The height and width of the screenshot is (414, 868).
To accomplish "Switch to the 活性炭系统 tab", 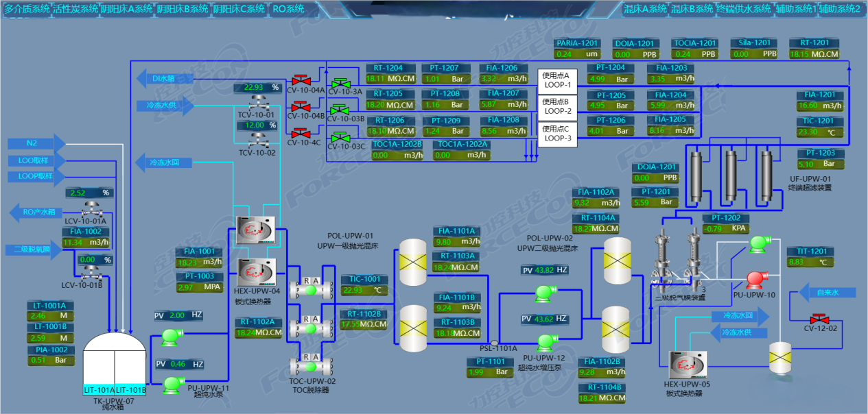I will click(75, 9).
